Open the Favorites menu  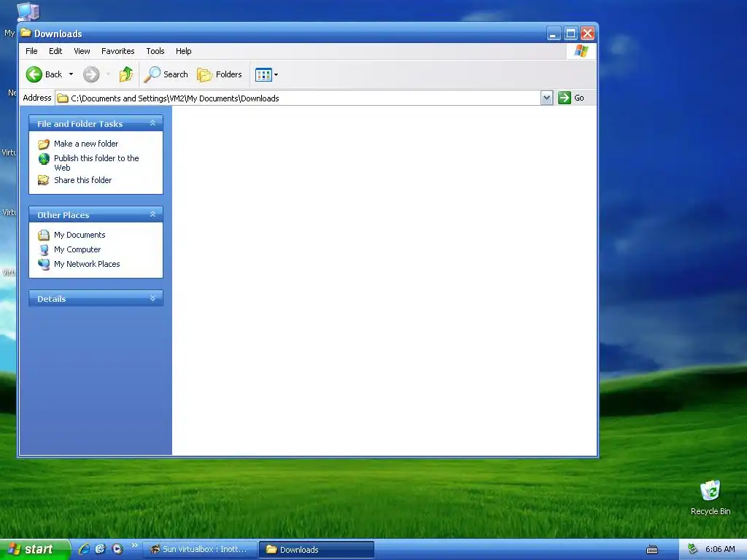[x=117, y=51]
